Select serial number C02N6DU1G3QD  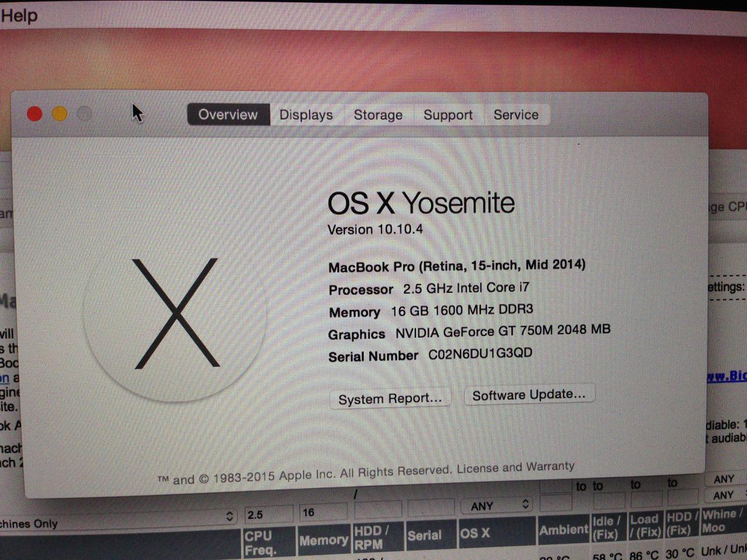point(480,354)
